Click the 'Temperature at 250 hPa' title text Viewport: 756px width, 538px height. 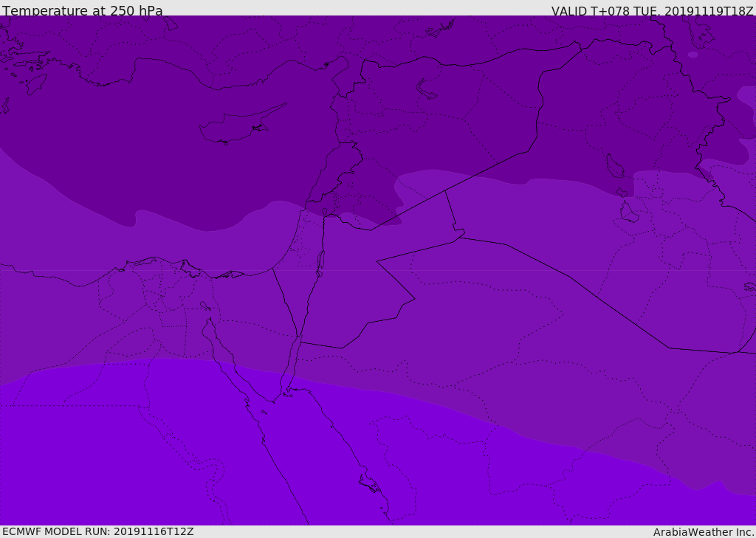[x=83, y=10]
